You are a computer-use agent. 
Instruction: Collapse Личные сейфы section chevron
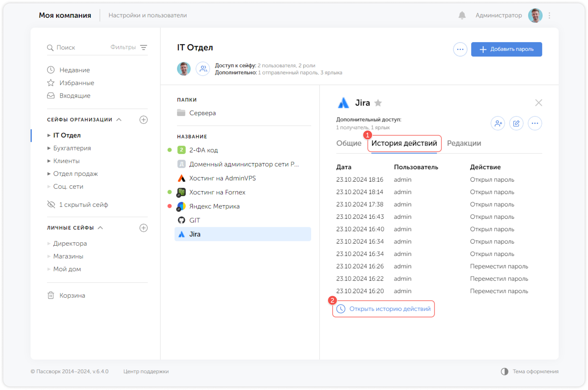tap(100, 228)
